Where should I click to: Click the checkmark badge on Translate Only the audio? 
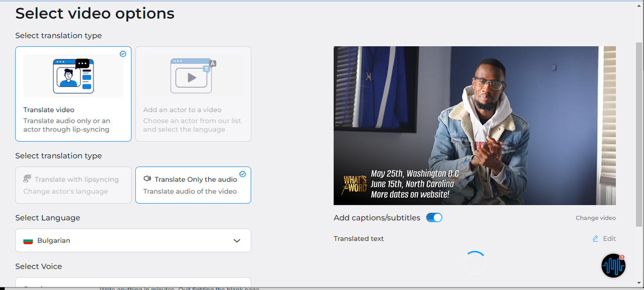(243, 174)
